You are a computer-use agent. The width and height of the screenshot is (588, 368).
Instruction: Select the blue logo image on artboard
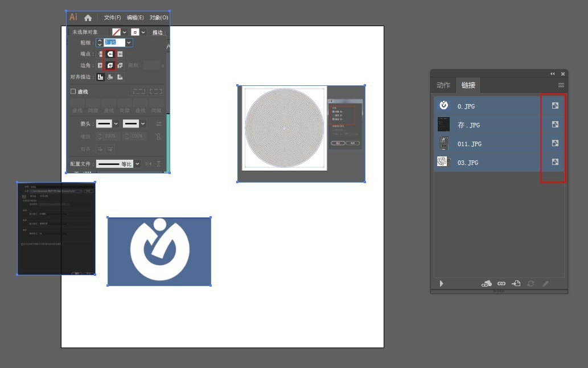159,251
